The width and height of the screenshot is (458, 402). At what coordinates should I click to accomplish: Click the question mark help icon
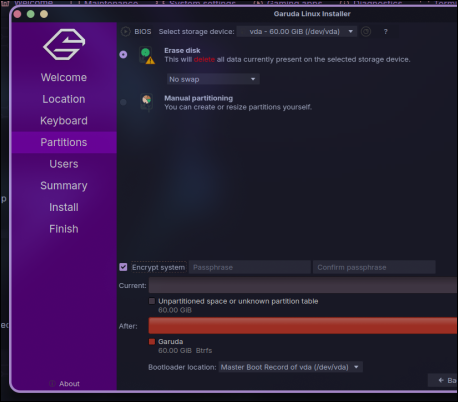386,32
